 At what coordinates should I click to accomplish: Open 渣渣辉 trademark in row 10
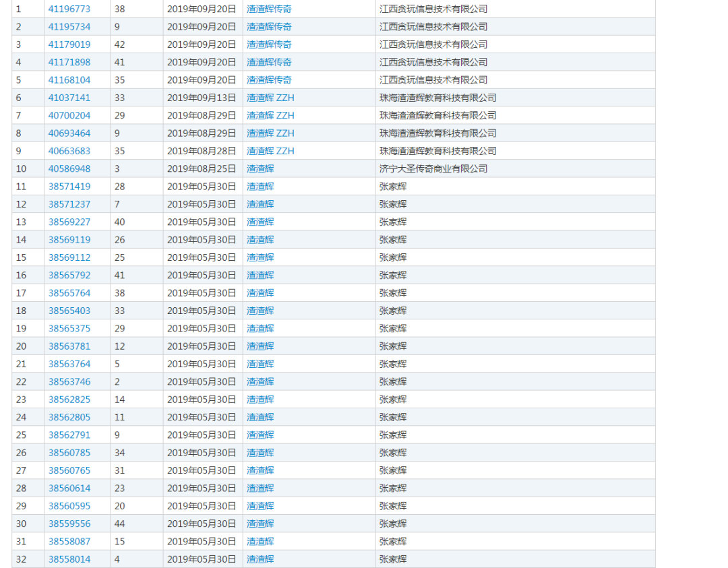(260, 169)
